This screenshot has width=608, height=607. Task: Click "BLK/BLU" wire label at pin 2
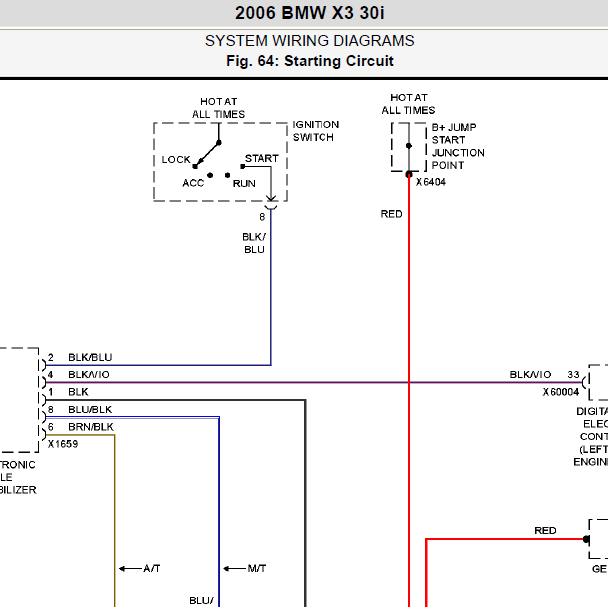pos(90,357)
